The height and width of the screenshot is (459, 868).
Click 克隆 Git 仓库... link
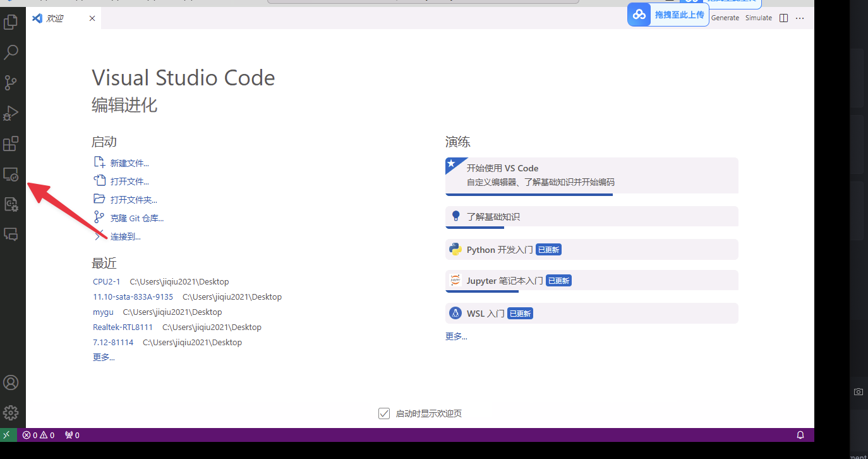coord(137,218)
